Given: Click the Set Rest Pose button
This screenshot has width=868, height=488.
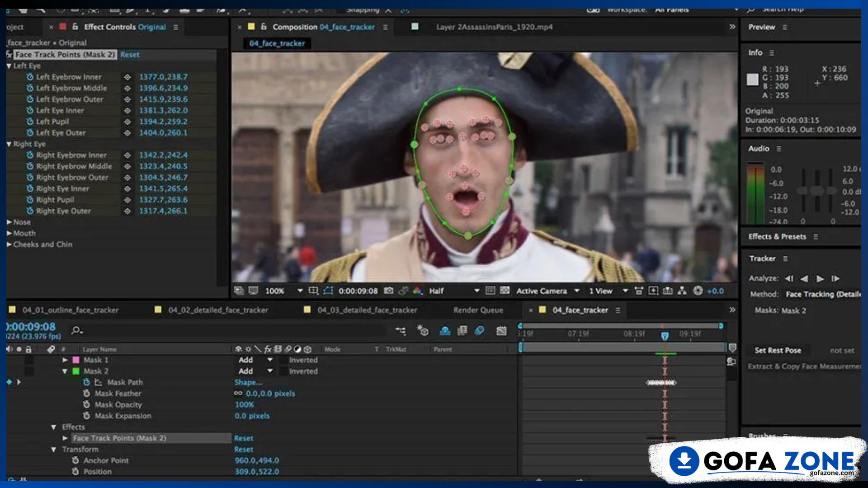Looking at the screenshot, I should tap(778, 351).
